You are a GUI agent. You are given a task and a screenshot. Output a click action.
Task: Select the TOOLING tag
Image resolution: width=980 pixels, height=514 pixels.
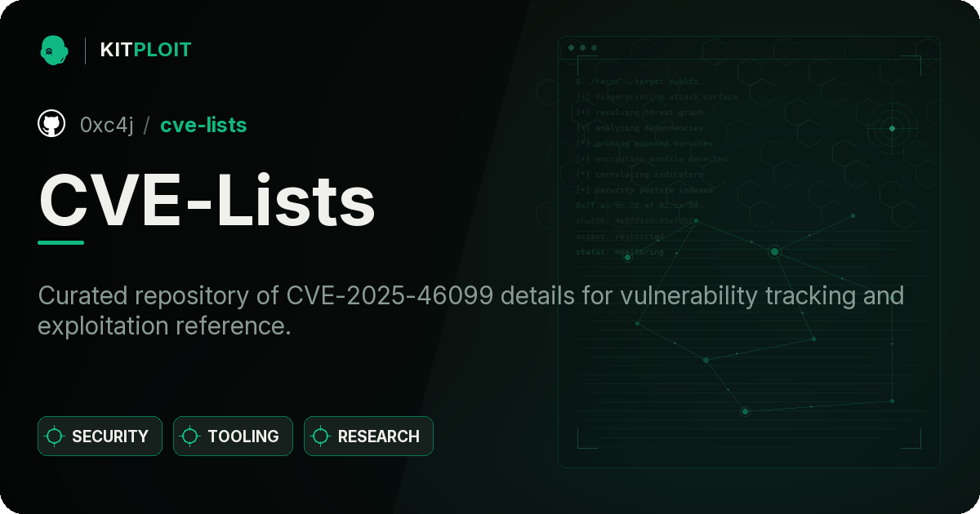233,436
